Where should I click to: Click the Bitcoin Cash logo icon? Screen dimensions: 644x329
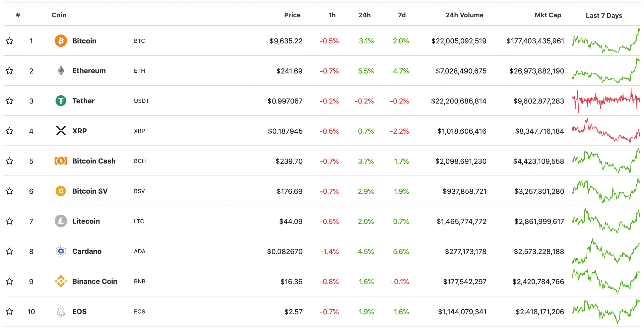(x=61, y=161)
